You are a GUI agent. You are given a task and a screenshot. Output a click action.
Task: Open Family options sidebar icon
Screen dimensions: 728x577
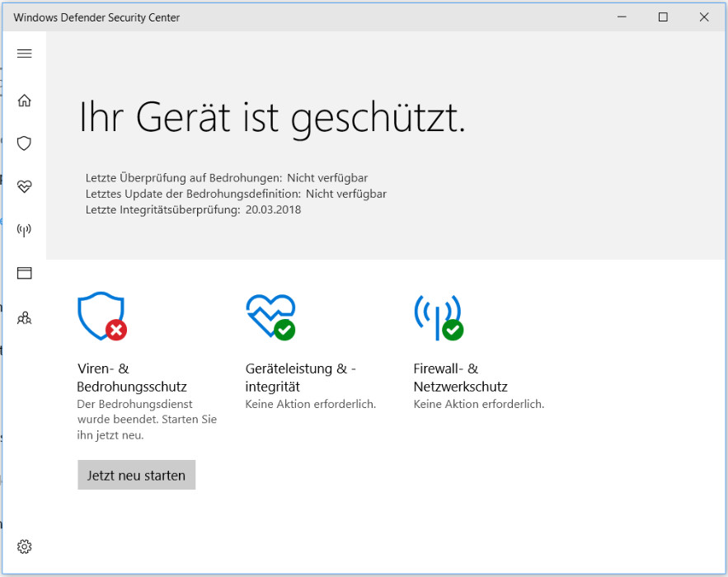pos(25,317)
